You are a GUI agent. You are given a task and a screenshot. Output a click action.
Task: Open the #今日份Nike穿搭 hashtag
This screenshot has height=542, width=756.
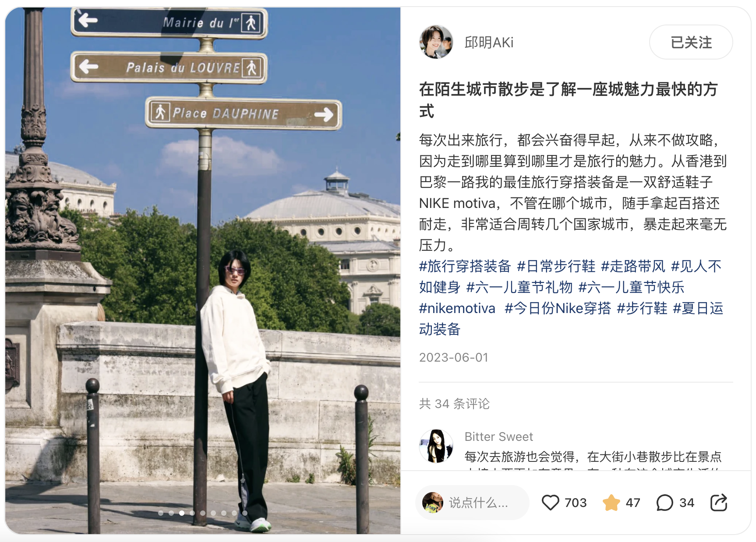tap(558, 308)
